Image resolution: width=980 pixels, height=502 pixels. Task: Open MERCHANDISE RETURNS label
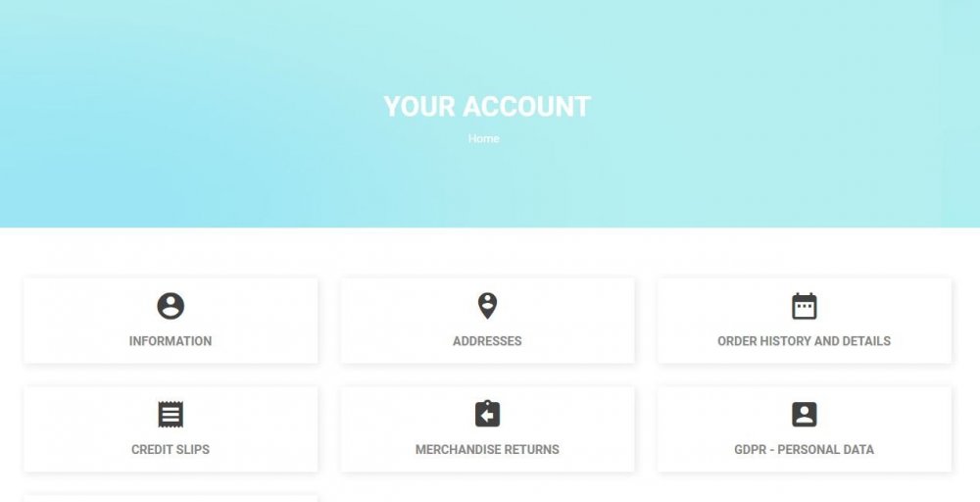coord(487,449)
